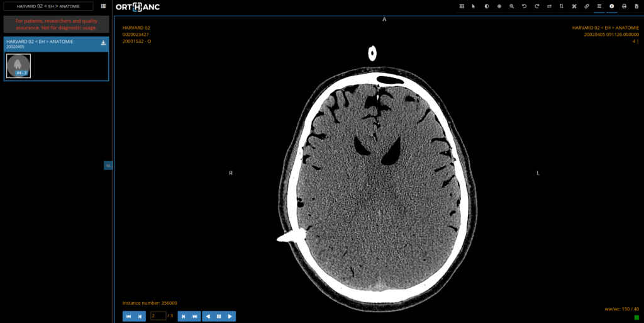Select HARVARD 02 ANATOMIE study header

pyautogui.click(x=50, y=43)
